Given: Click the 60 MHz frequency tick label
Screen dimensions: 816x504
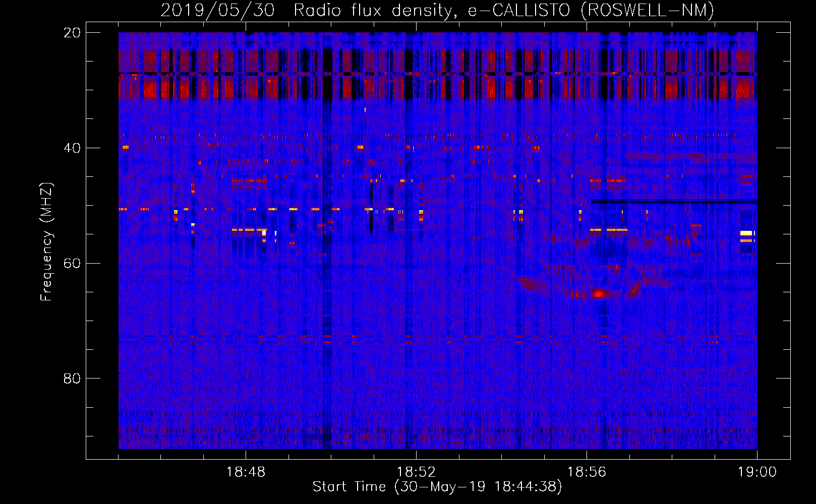Looking at the screenshot, I should click(x=72, y=263).
